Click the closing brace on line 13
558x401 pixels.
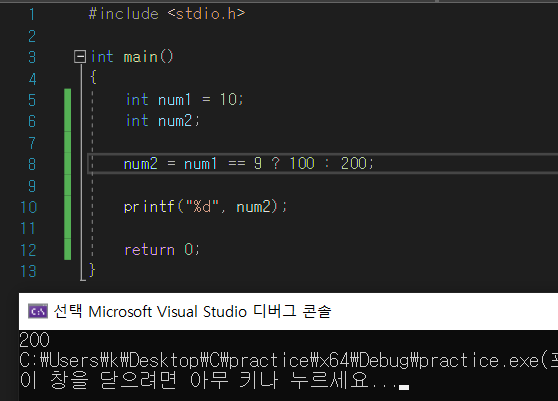pyautogui.click(x=92, y=270)
